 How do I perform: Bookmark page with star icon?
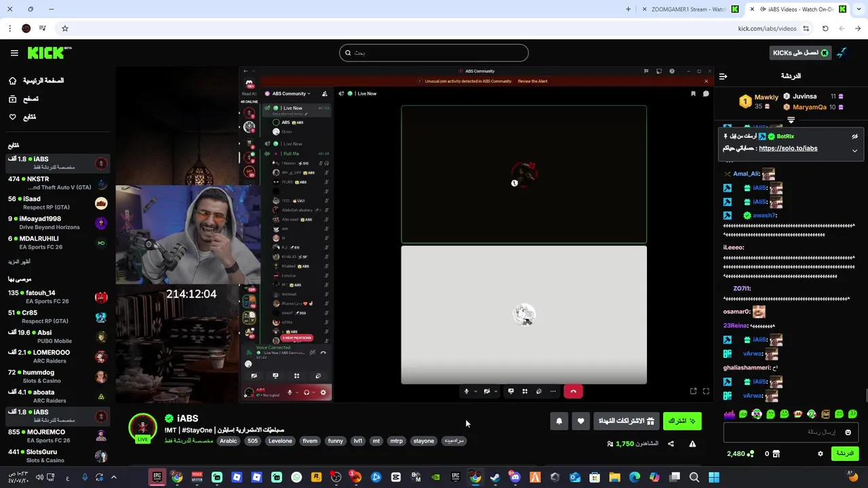point(65,28)
